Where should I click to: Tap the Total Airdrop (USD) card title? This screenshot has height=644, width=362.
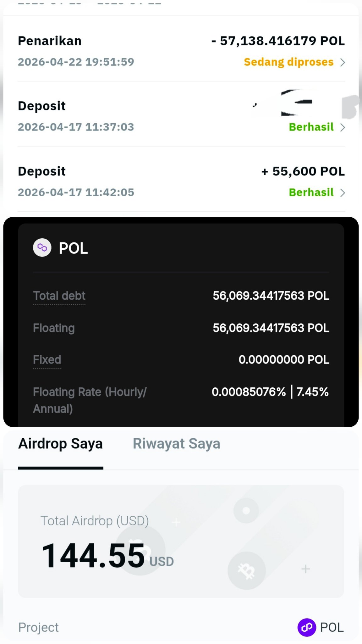95,521
